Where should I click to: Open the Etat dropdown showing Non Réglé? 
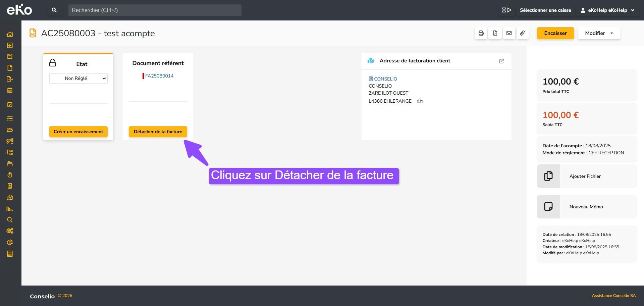[x=78, y=79]
